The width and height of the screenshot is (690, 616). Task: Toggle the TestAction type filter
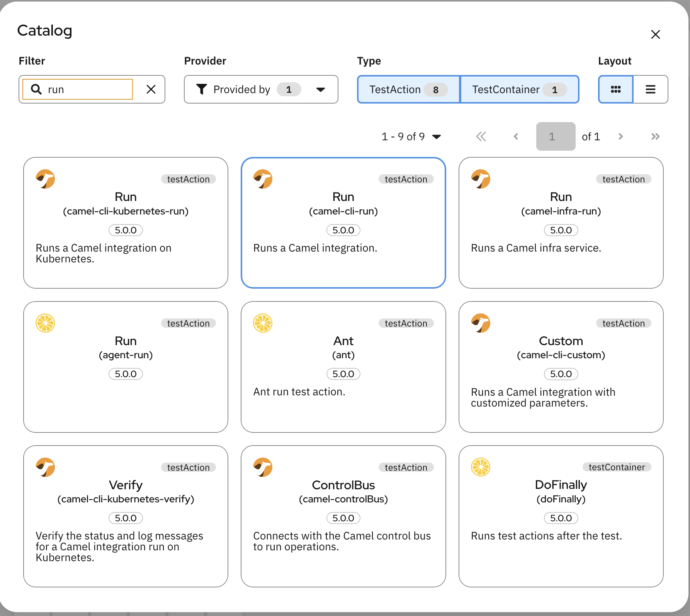click(408, 89)
